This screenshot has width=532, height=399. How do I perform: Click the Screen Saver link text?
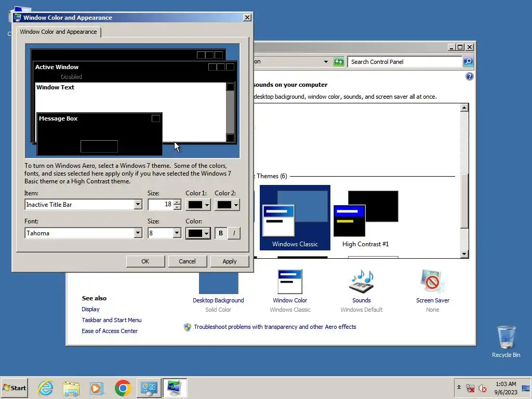tap(433, 300)
